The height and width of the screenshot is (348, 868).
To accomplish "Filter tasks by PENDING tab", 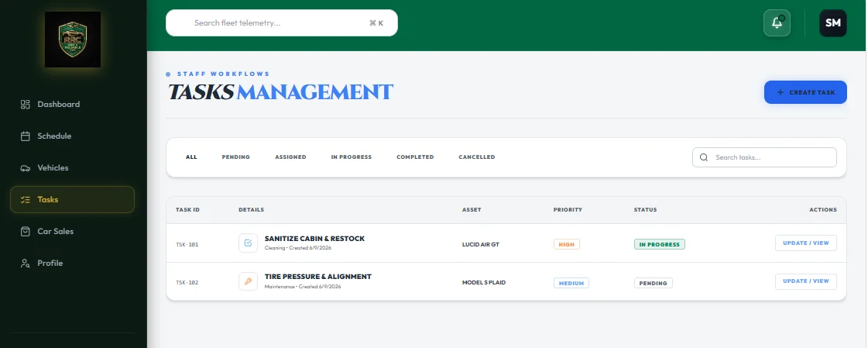I will [236, 157].
